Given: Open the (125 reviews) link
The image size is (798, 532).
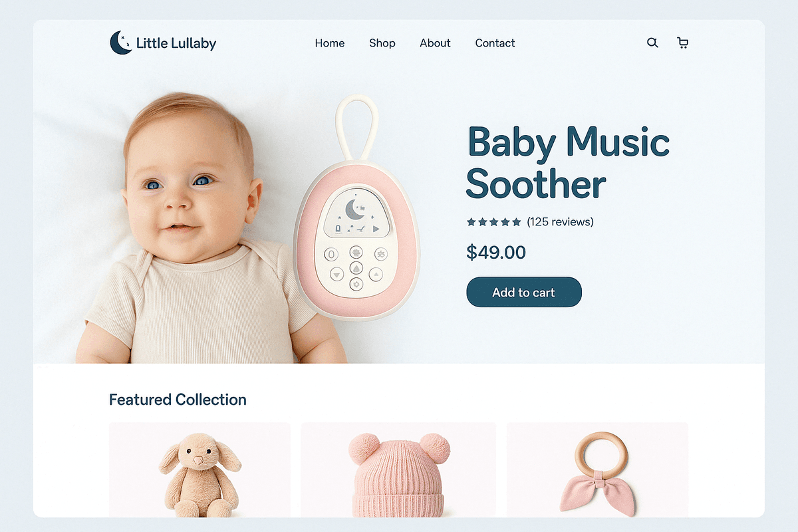Looking at the screenshot, I should (x=560, y=222).
